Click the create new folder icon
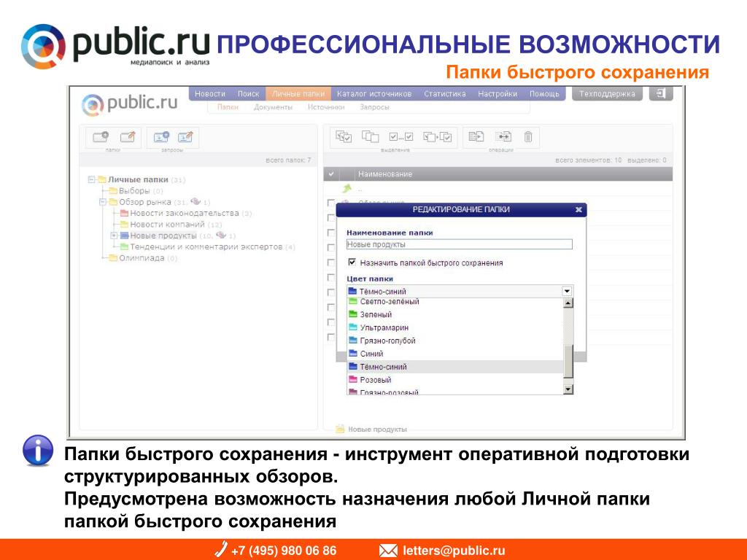Viewport: 747px width, 560px height. [x=101, y=137]
